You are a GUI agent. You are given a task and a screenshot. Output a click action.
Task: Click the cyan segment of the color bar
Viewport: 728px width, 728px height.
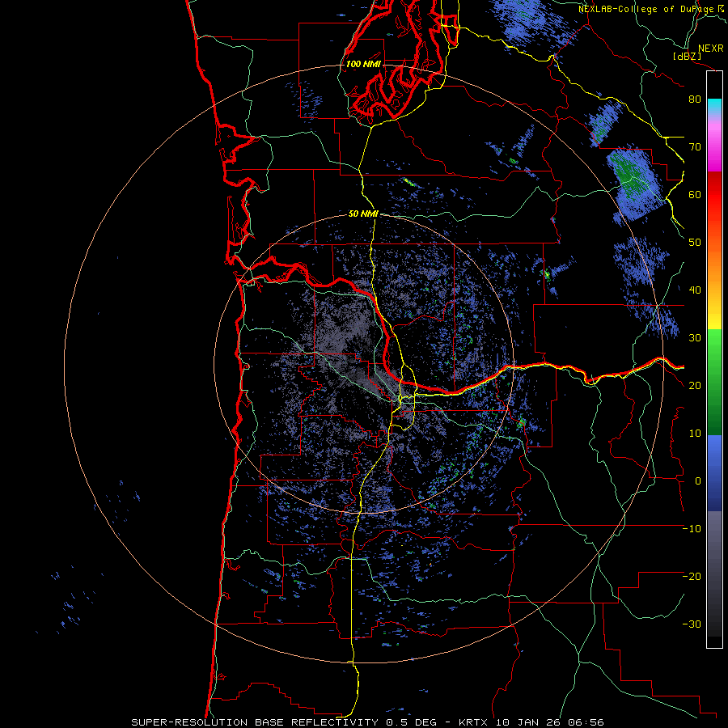point(714,105)
